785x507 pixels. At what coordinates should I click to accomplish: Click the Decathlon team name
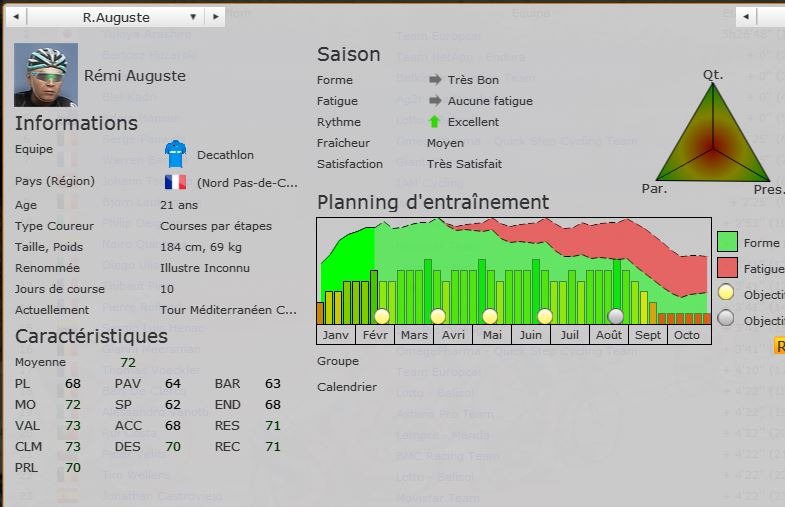point(225,155)
